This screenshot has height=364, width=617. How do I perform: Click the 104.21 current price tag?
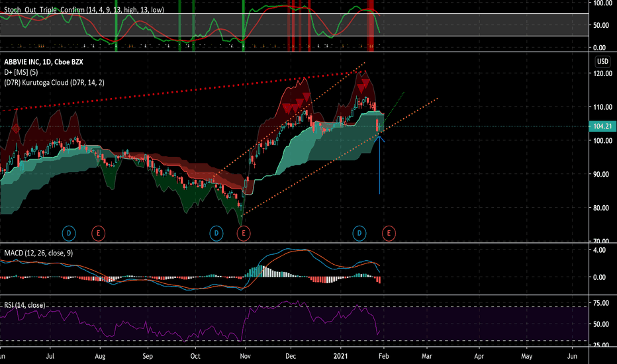[x=602, y=126]
